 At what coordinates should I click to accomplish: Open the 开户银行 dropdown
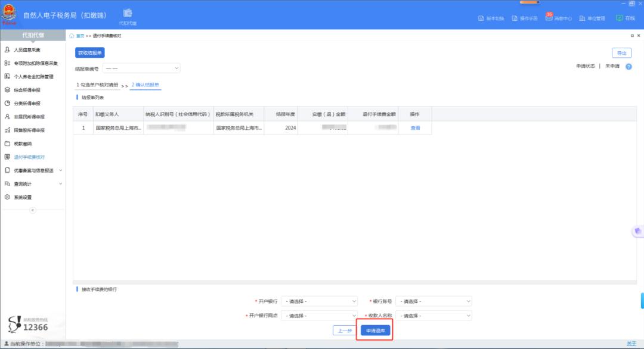click(x=319, y=301)
